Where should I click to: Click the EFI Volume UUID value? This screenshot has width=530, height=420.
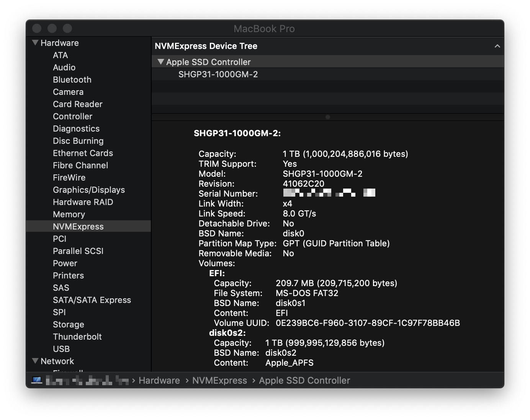point(368,323)
